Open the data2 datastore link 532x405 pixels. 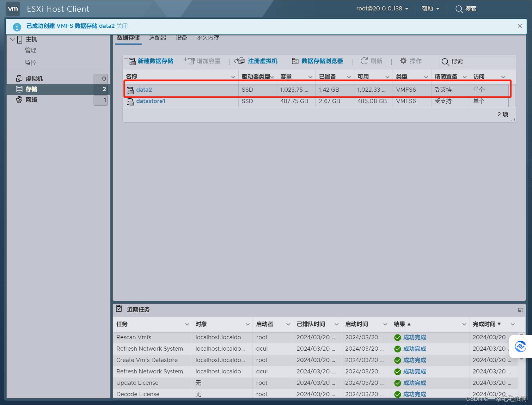pos(144,90)
